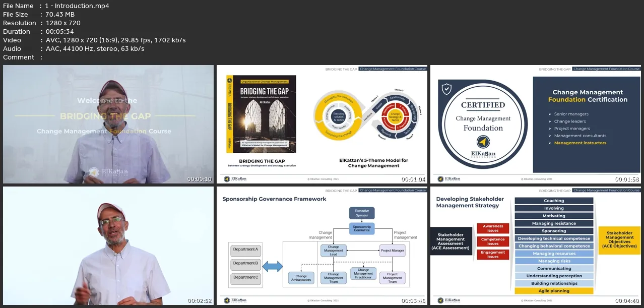Click the 'Change Management Lead' box
644x308 pixels.
coord(333,250)
